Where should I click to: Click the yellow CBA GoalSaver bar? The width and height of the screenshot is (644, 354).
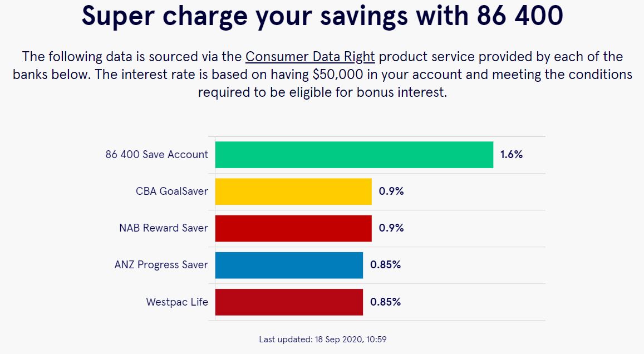(x=293, y=191)
